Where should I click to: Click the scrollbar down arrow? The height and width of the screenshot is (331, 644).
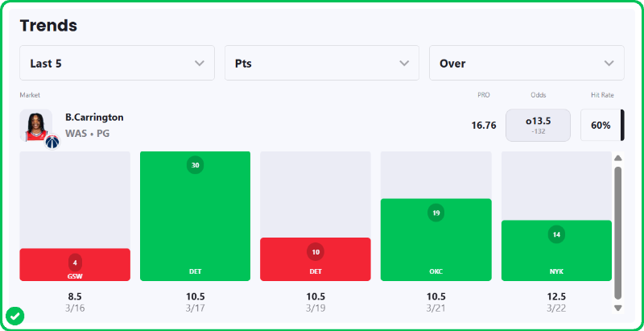click(618, 308)
